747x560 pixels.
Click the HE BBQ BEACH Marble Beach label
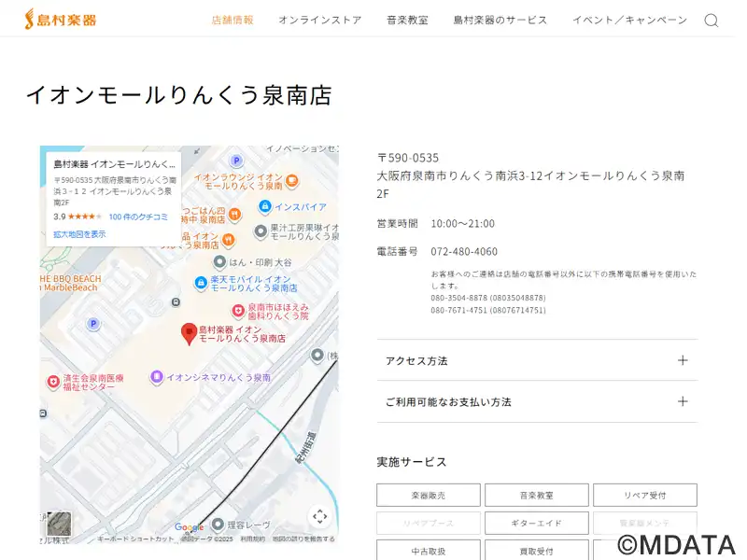[71, 283]
